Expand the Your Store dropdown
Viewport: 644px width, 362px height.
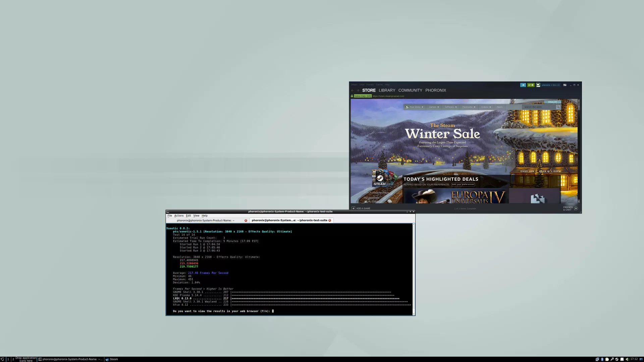coord(415,107)
